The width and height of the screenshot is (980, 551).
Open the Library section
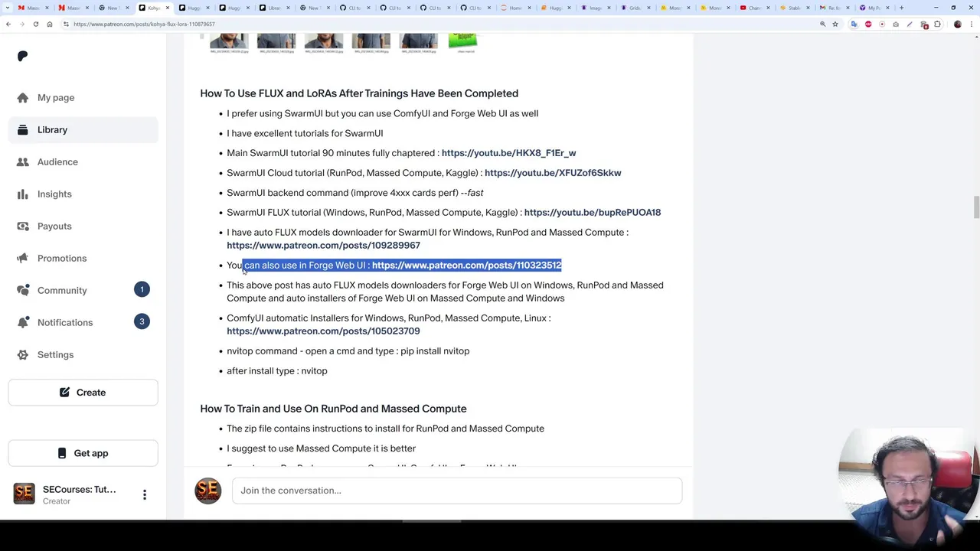[83, 130]
